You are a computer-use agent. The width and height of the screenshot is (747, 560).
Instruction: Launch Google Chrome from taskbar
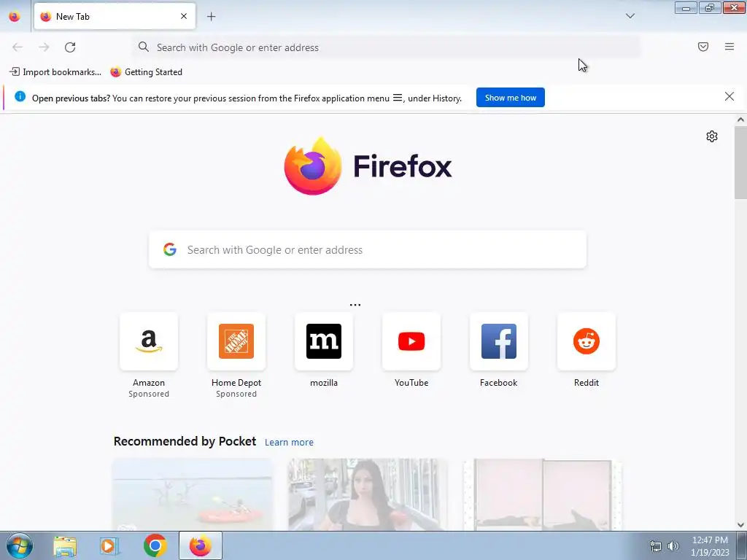pos(155,546)
